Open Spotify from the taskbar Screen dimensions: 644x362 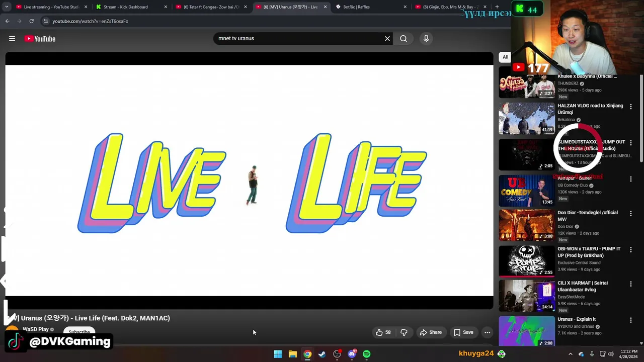pos(367,354)
